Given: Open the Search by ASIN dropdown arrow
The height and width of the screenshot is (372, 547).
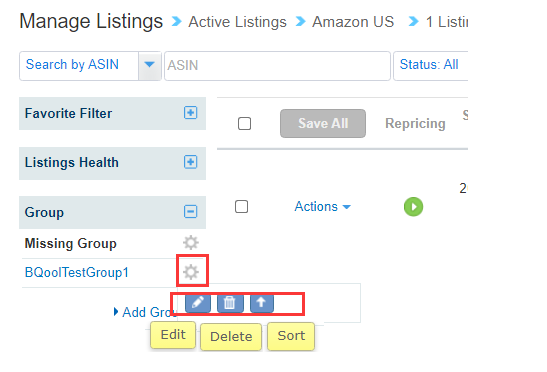Looking at the screenshot, I should (150, 65).
